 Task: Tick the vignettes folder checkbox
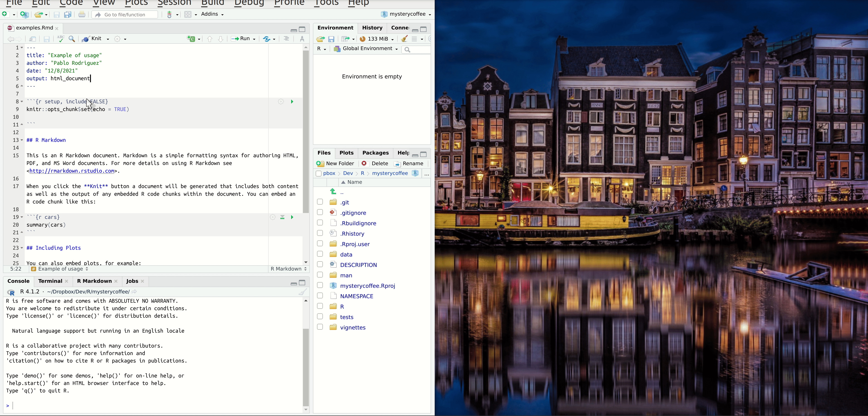320,327
